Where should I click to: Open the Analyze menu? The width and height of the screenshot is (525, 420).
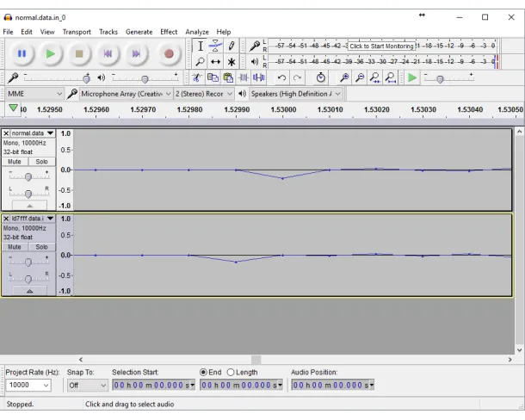pyautogui.click(x=197, y=32)
